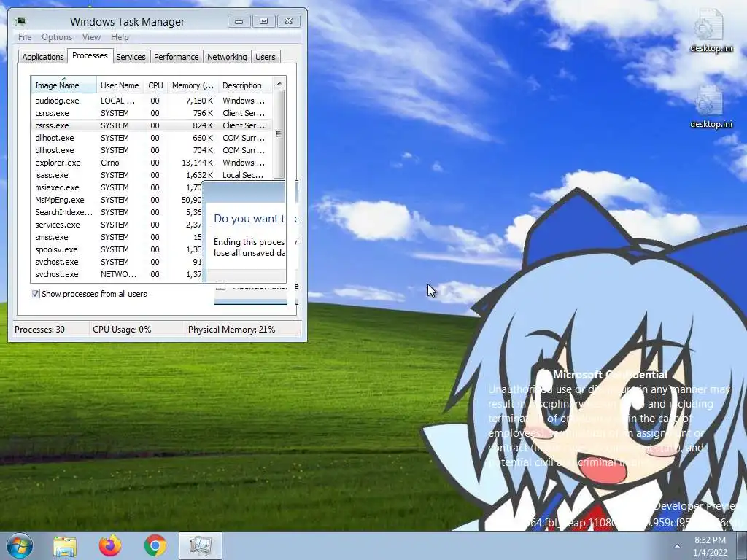The height and width of the screenshot is (560, 747).
Task: Open Firefox from the taskbar
Action: coord(110,545)
